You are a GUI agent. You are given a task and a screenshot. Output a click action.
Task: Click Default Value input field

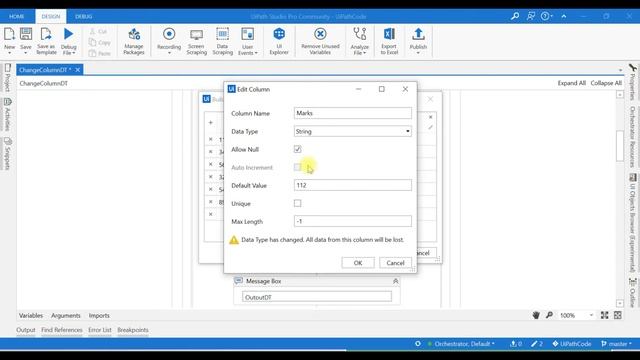(353, 185)
